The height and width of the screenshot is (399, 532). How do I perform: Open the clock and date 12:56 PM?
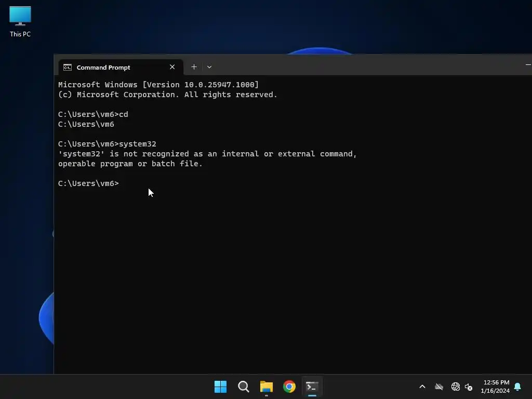point(495,387)
